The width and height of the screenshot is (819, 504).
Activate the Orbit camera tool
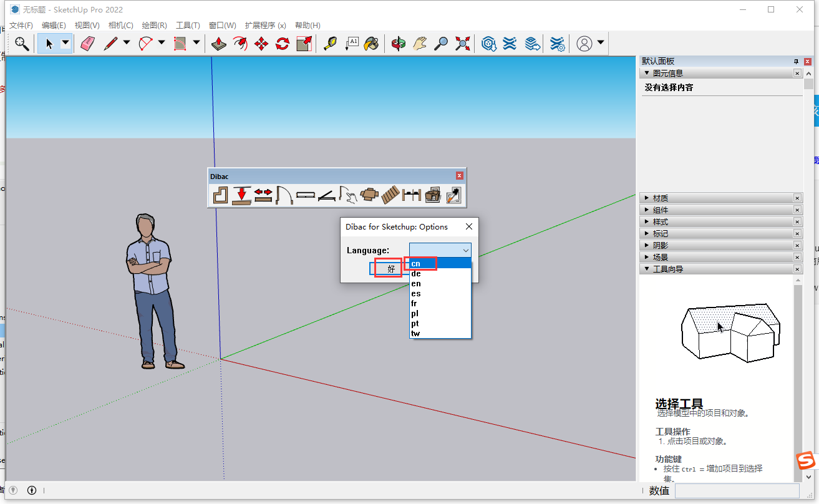[399, 44]
